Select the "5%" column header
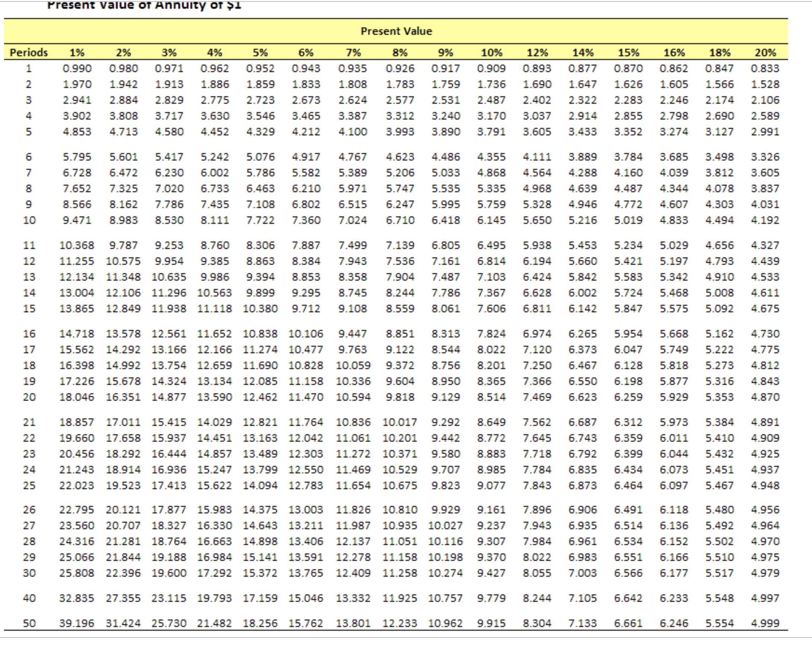Image resolution: width=812 pixels, height=648 pixels. click(261, 53)
